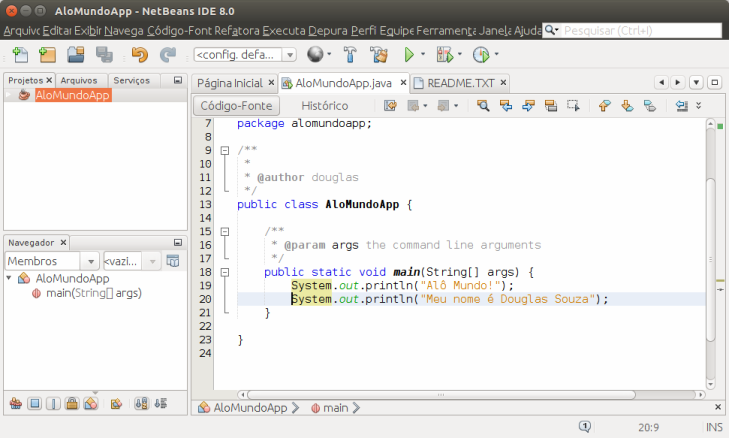The image size is (729, 438).
Task: Click main in the editor breadcrumb bar
Action: point(335,408)
